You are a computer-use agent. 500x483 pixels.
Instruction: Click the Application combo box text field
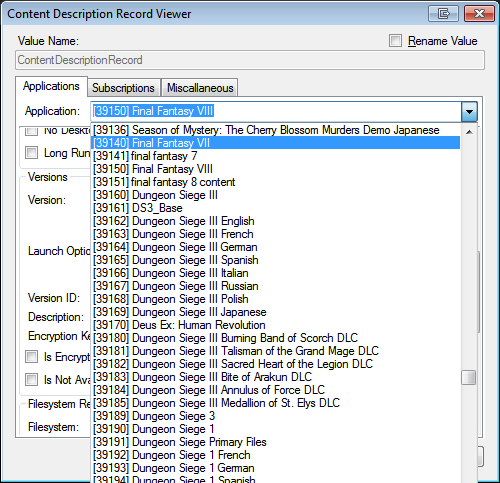[x=276, y=112]
